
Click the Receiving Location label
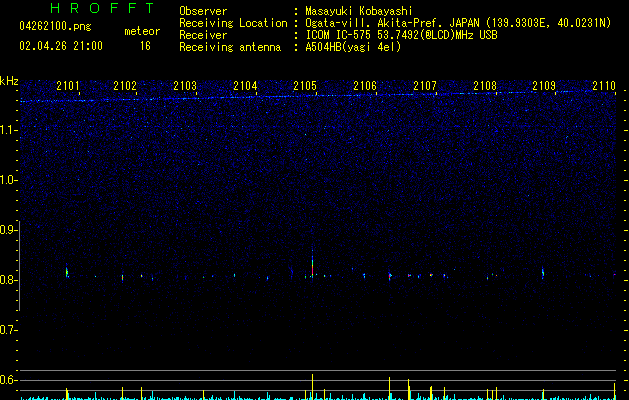(233, 23)
